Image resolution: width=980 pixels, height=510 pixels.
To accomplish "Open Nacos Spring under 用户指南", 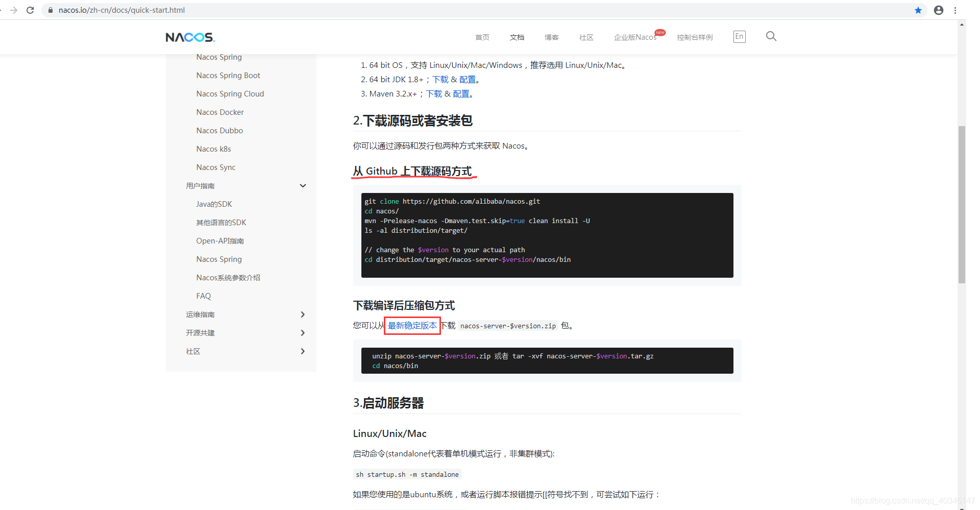I will tap(219, 259).
